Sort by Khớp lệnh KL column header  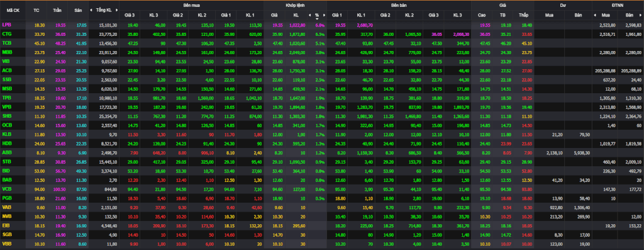tap(296, 15)
